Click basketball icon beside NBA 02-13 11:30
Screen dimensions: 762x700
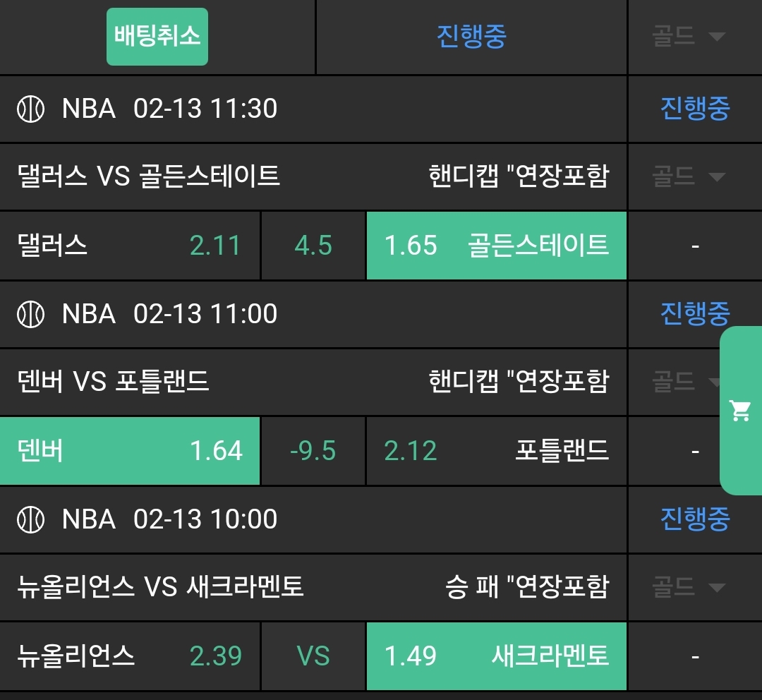click(x=31, y=109)
